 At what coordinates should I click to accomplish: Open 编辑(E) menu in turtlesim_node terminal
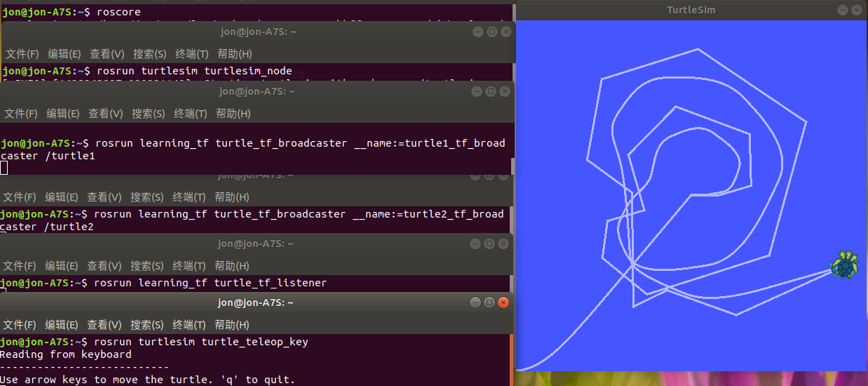(64, 54)
